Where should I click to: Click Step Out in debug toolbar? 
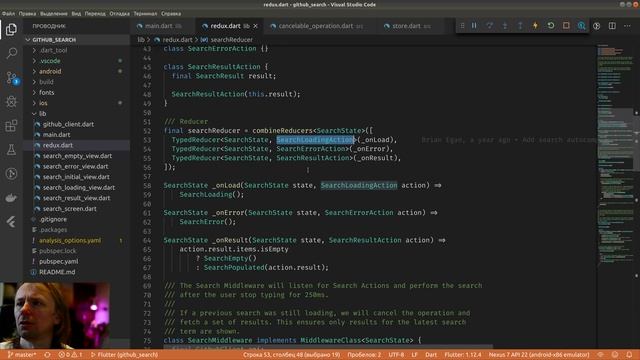[x=520, y=26]
